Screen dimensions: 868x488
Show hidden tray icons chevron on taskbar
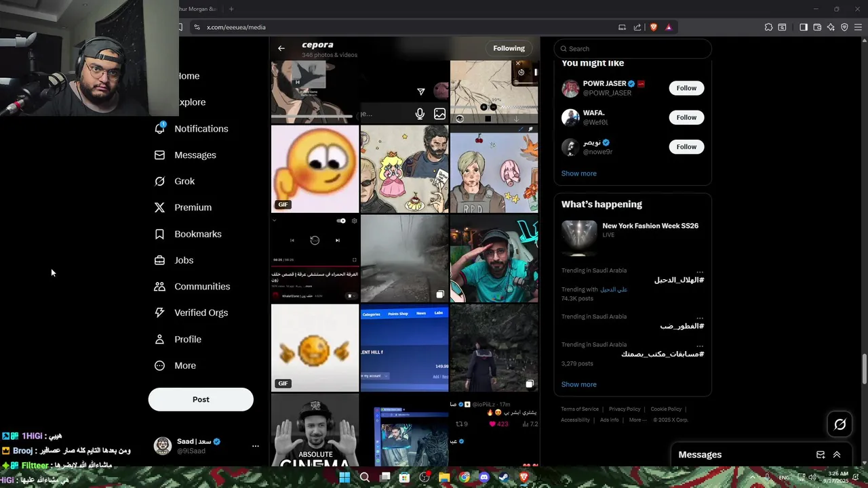[x=752, y=477]
